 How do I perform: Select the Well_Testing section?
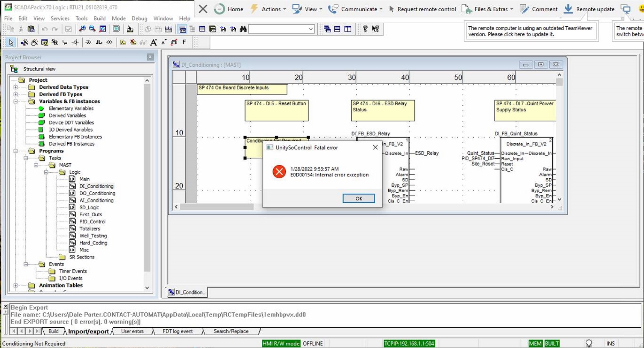click(93, 236)
